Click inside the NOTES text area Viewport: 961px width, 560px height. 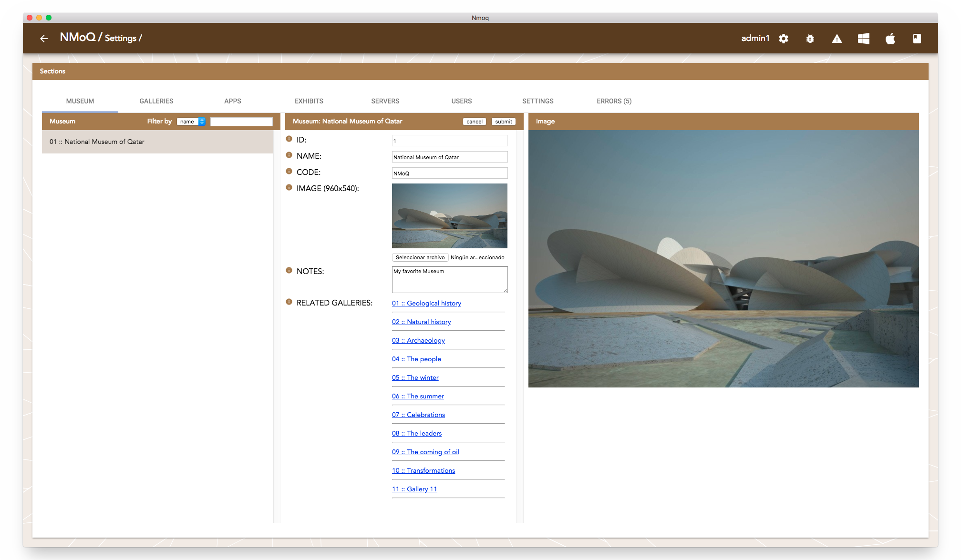coord(450,280)
